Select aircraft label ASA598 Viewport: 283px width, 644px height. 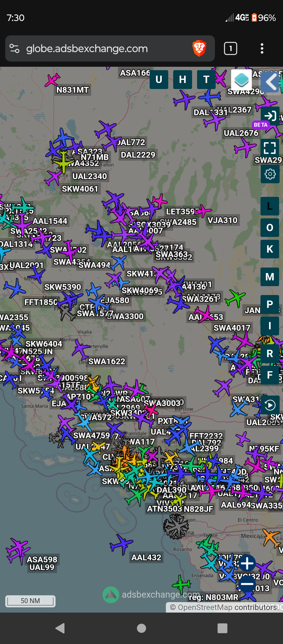pos(42,559)
